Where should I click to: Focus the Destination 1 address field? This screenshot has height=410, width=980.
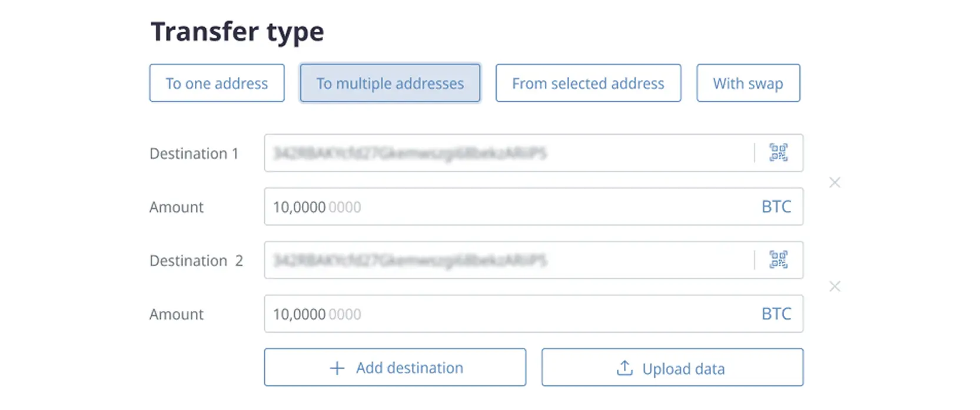506,153
